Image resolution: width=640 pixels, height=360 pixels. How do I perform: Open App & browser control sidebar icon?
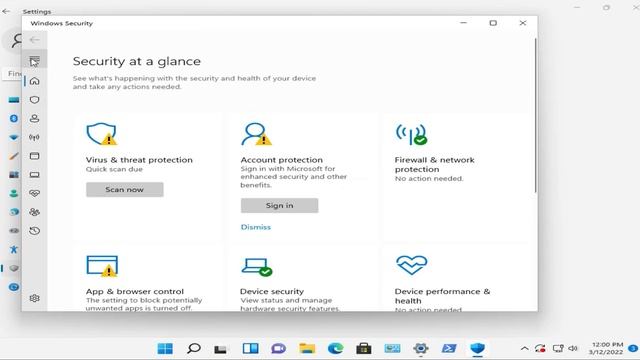(35, 156)
